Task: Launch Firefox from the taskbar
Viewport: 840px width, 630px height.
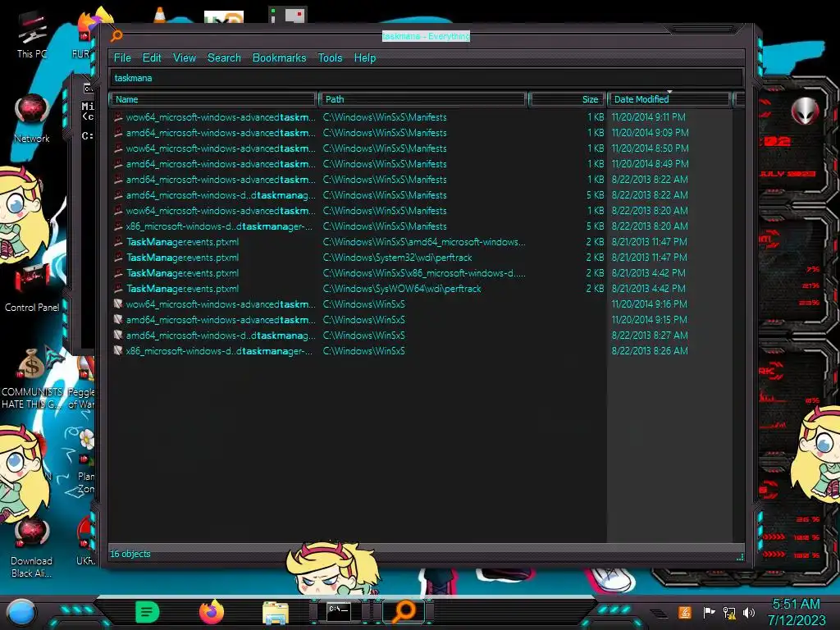Action: 212,612
